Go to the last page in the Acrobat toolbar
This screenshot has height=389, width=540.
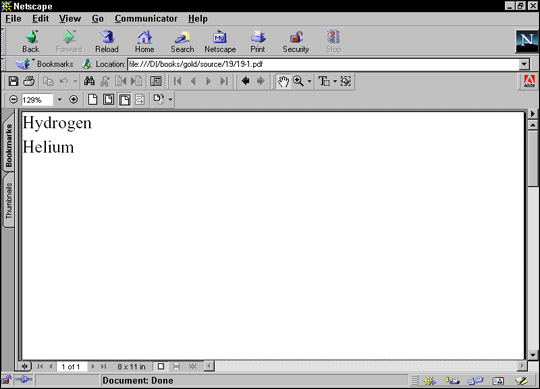(x=224, y=81)
